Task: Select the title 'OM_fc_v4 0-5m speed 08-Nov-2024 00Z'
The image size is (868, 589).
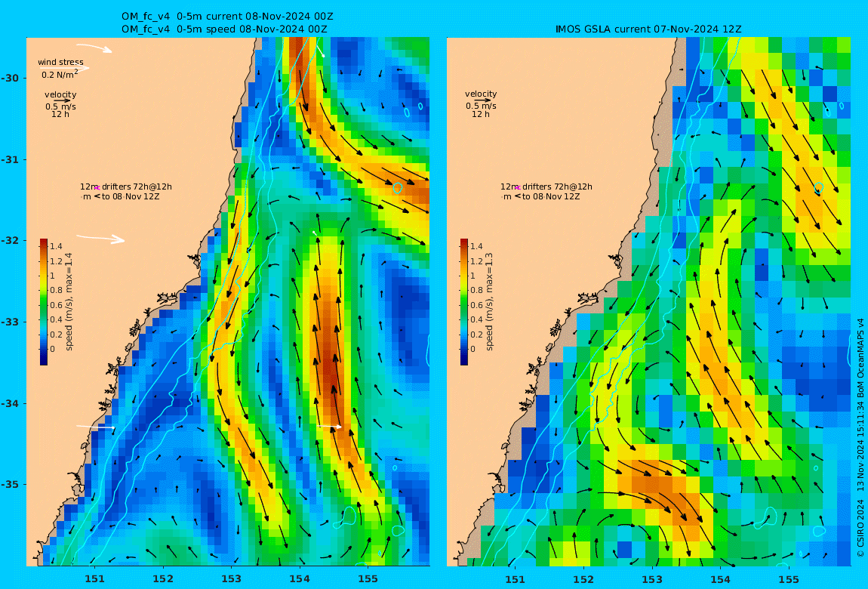Action: point(224,29)
